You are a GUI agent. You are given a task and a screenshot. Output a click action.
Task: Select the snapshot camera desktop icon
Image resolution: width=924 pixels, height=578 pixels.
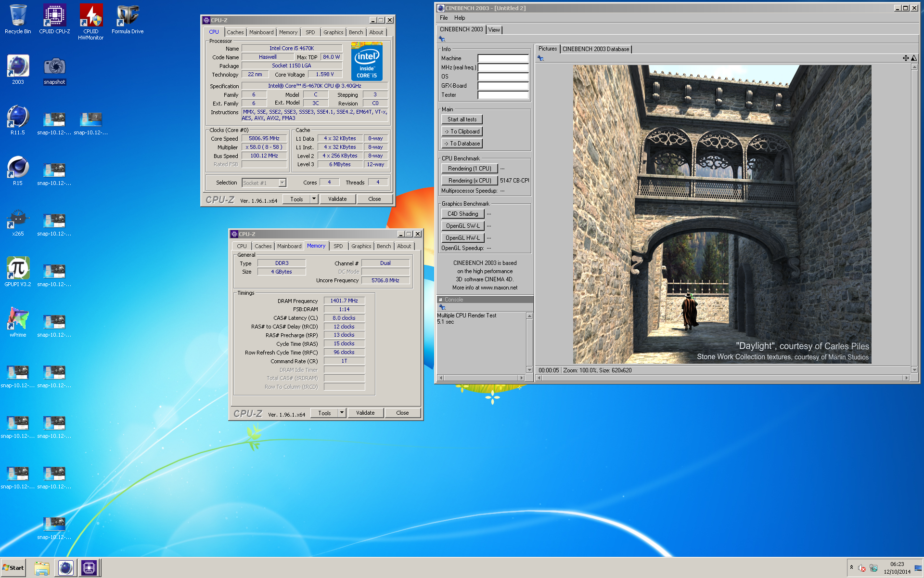click(x=54, y=70)
